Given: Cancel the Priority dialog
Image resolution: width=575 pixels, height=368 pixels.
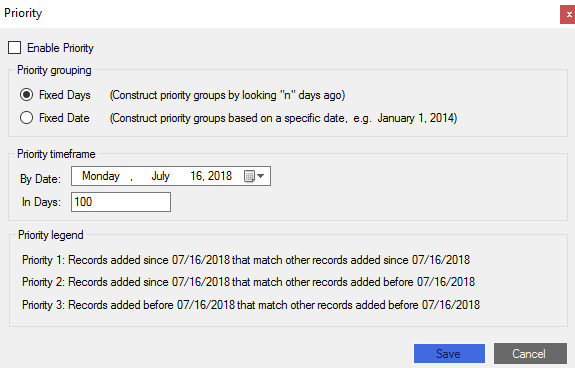Looking at the screenshot, I should (530, 353).
